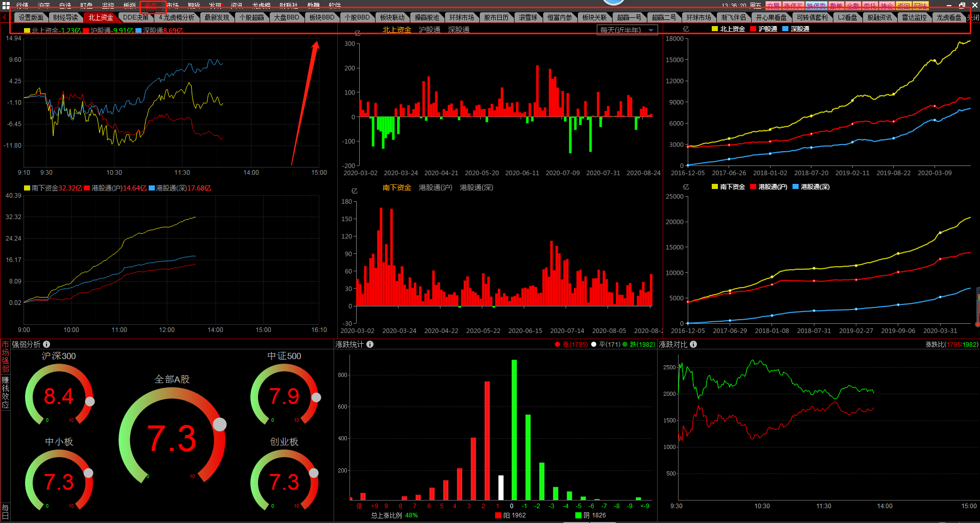
Task: Select 北上资金 view in northbound bar chart
Action: click(x=397, y=30)
